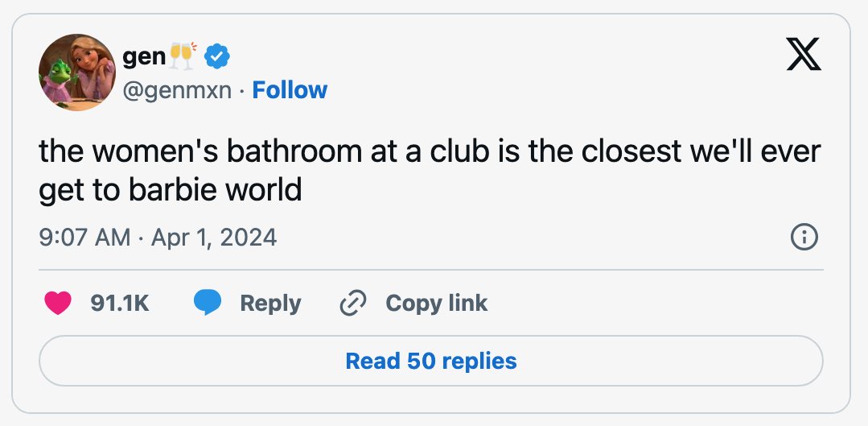Select the Reply text label
868x426 pixels.
(270, 304)
